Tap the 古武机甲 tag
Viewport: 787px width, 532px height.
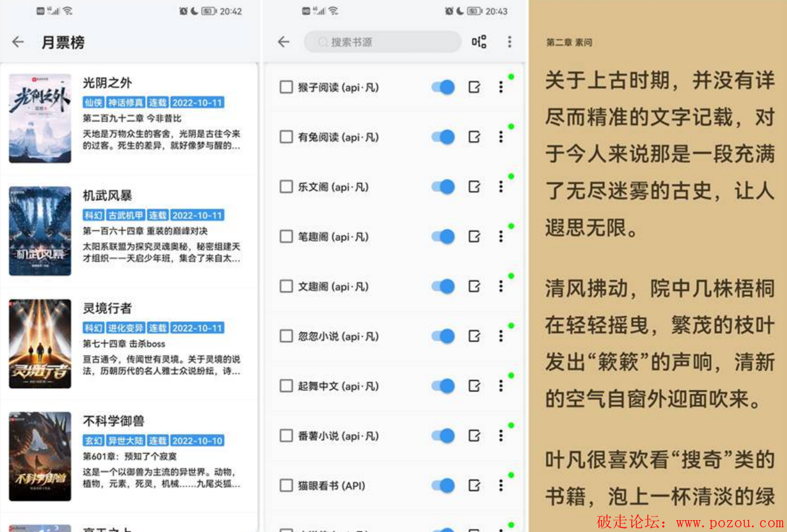tap(126, 215)
